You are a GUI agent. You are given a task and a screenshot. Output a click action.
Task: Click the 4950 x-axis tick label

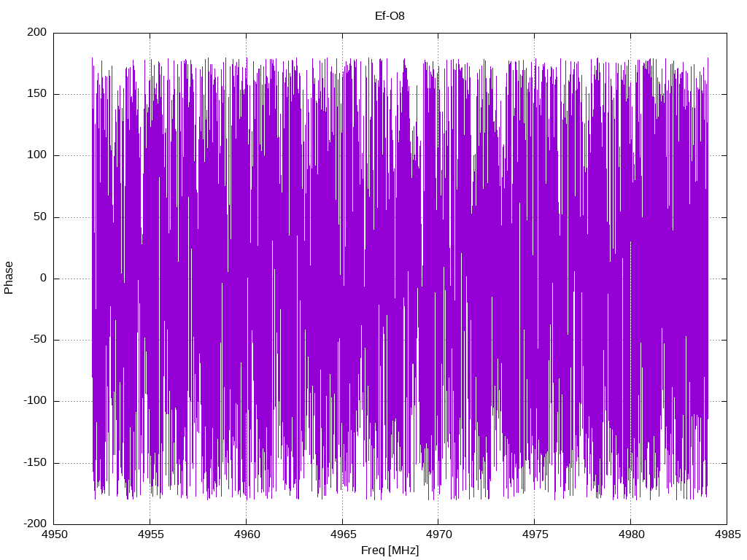55,534
